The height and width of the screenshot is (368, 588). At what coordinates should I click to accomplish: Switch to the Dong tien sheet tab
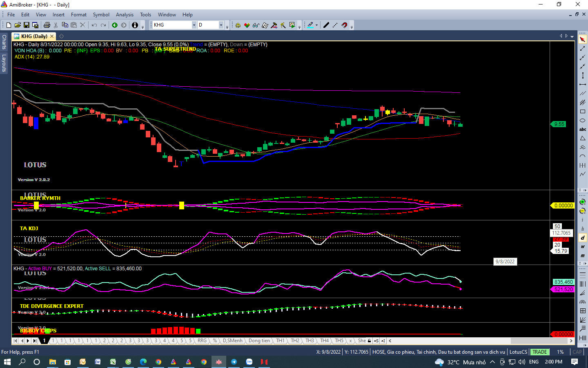[x=259, y=341]
